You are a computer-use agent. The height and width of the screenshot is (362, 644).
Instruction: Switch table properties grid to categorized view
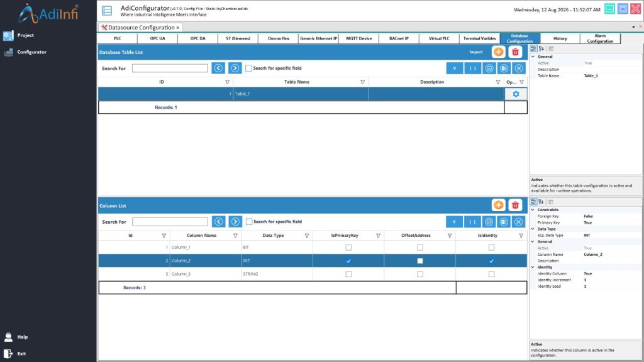coord(533,49)
